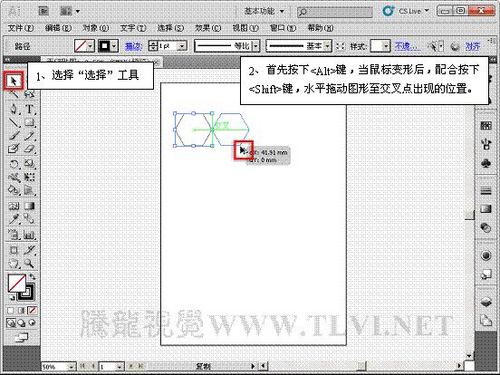Select the Rotate tool
The height and width of the screenshot is (375, 500).
[x=14, y=164]
